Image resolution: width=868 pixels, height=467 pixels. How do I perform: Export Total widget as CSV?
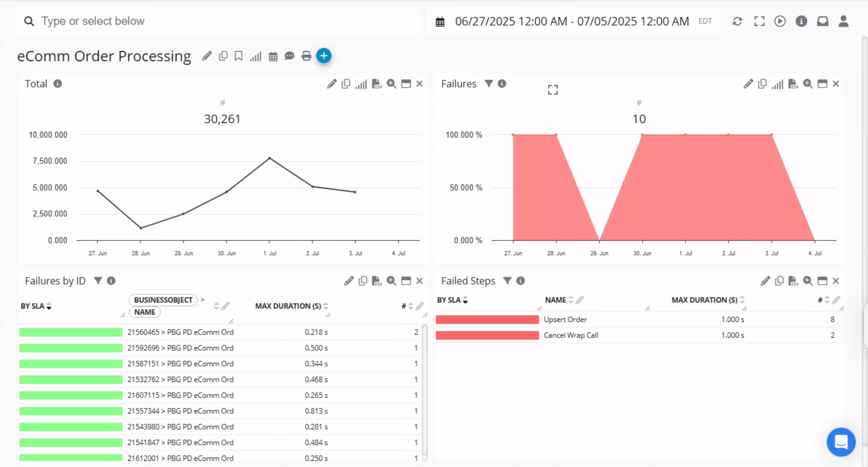click(x=376, y=84)
